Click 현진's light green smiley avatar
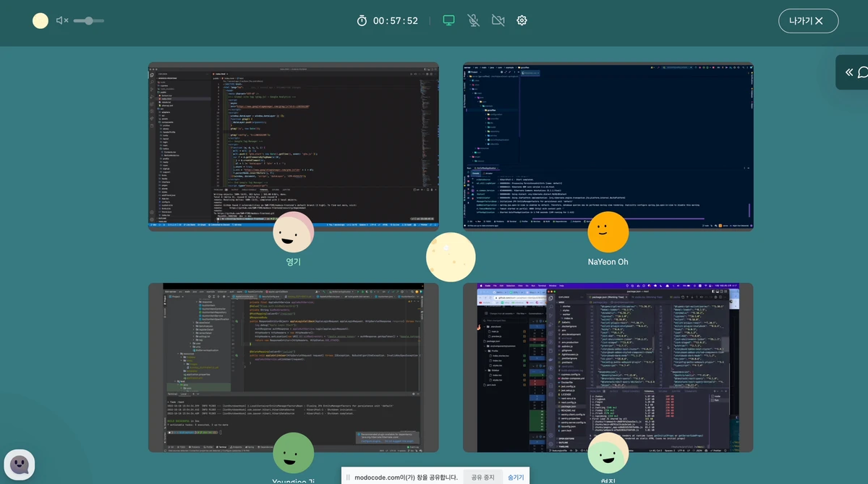The image size is (868, 484). [608, 453]
